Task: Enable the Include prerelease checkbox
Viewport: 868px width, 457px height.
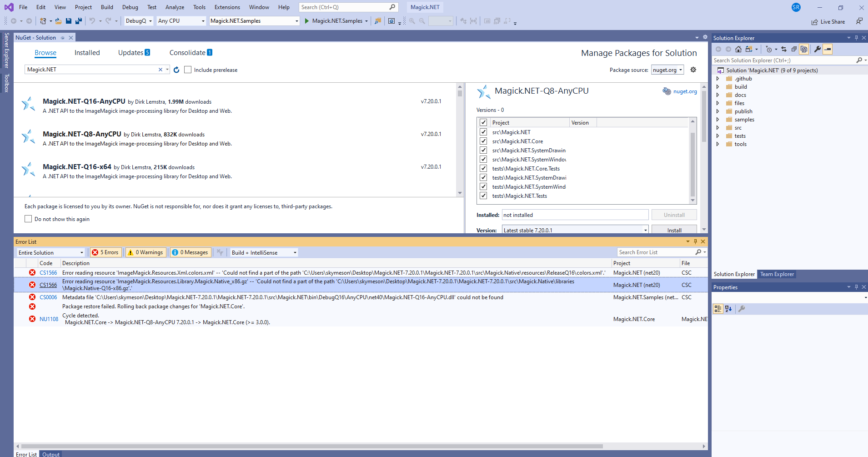Action: 188,70
